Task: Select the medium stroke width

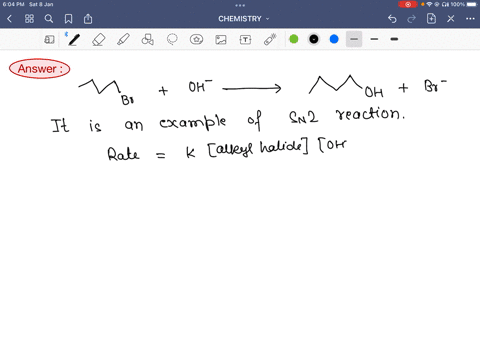Action: click(x=374, y=39)
